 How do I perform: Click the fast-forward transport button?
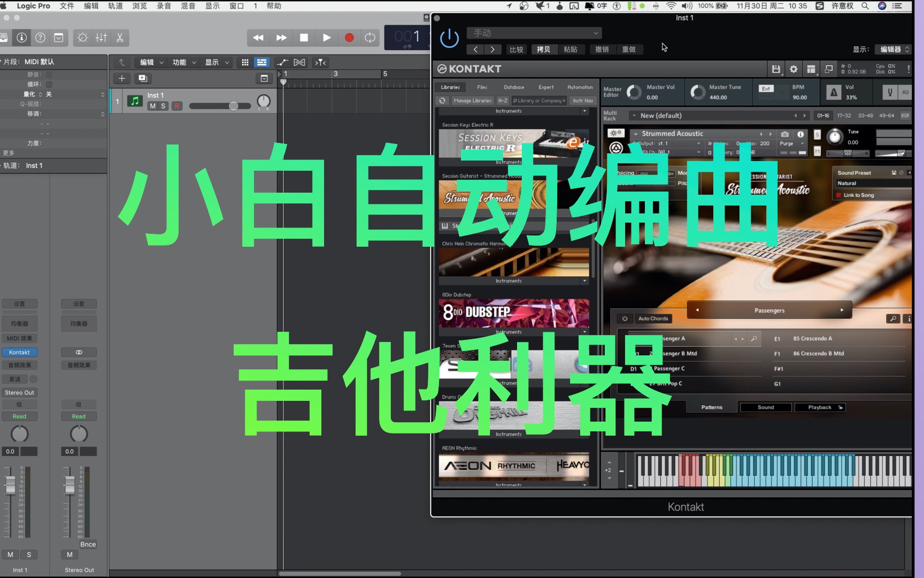click(x=281, y=37)
